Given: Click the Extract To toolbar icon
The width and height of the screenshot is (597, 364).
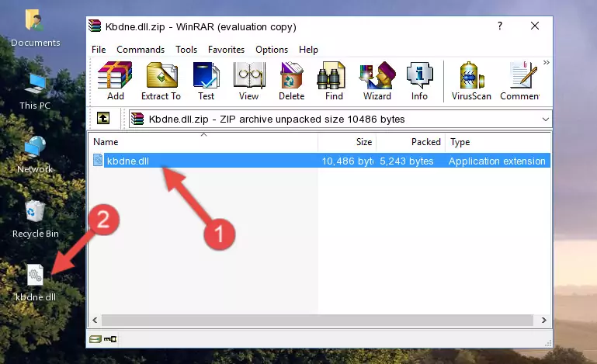Looking at the screenshot, I should point(161,81).
